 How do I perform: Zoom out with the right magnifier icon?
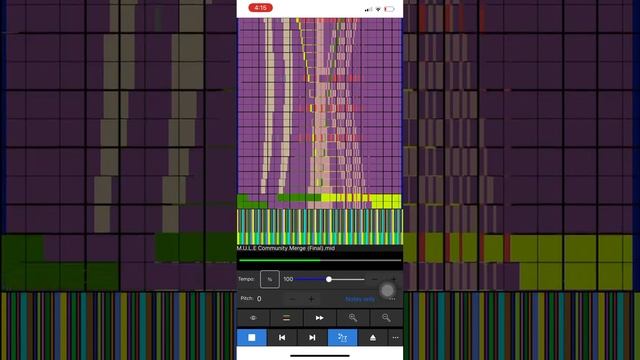point(386,318)
